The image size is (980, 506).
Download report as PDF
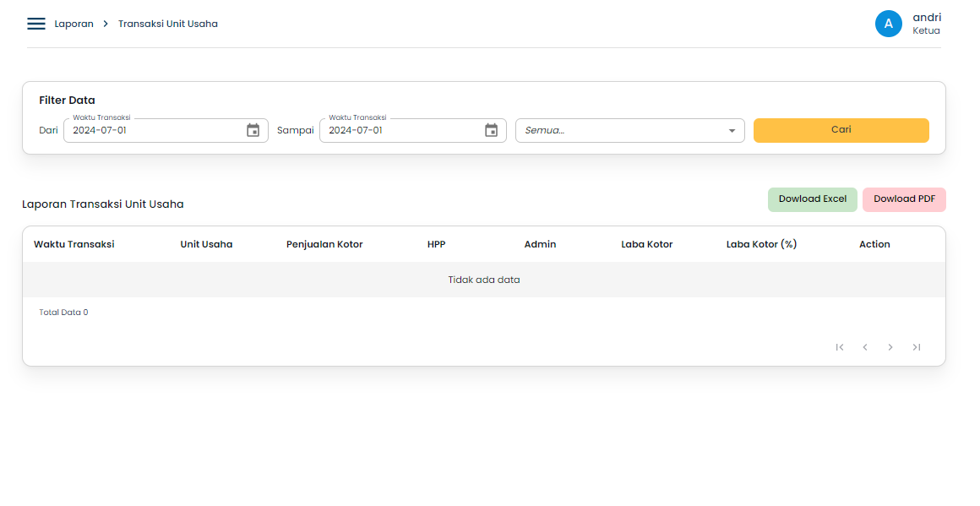tap(904, 199)
